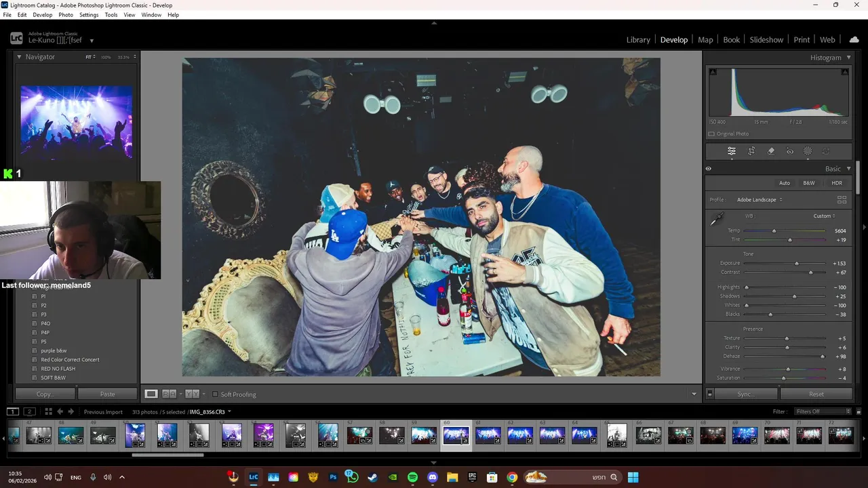This screenshot has height=488, width=868.
Task: Open Photoshop from the taskbar
Action: 333,477
